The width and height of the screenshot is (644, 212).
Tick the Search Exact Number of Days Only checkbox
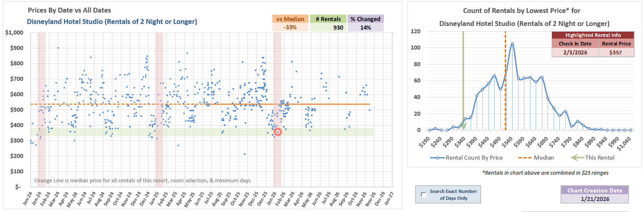coord(423,195)
